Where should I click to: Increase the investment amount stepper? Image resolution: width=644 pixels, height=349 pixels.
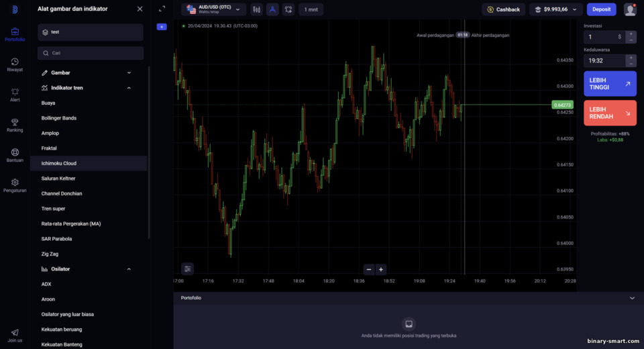point(631,34)
